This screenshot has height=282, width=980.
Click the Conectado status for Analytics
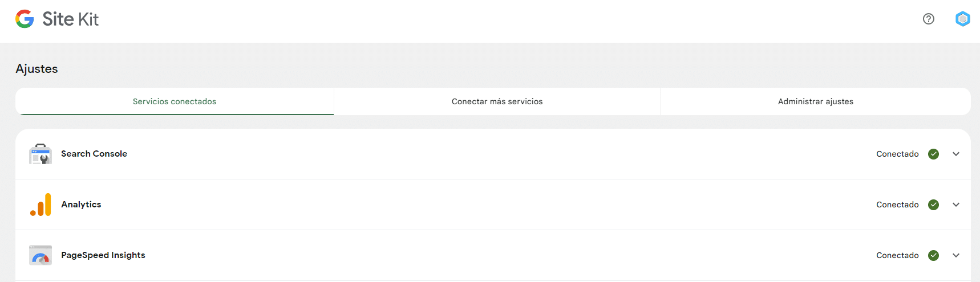[897, 205]
